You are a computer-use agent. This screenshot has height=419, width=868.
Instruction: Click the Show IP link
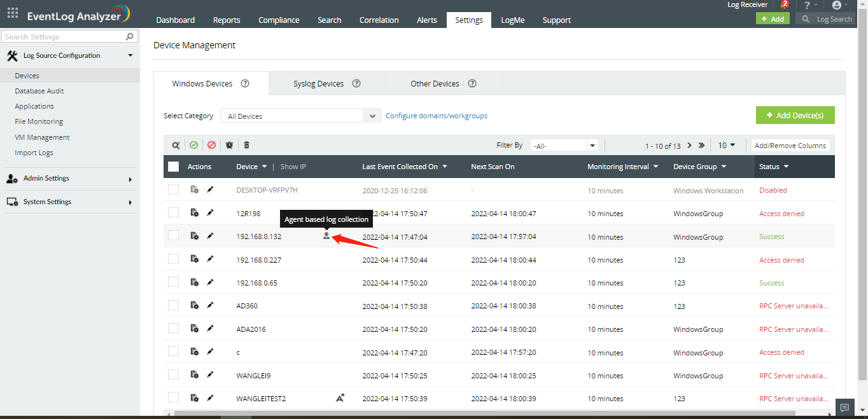coord(293,167)
